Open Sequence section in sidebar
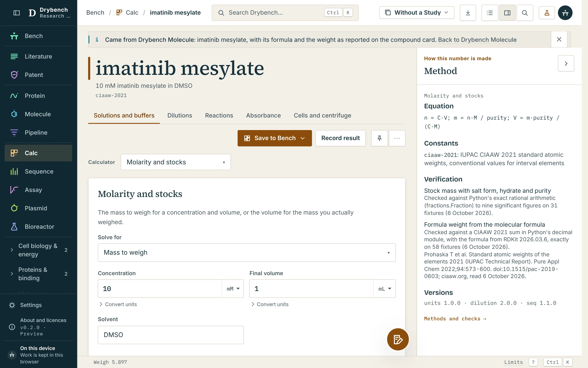This screenshot has height=368, width=588. click(x=38, y=171)
